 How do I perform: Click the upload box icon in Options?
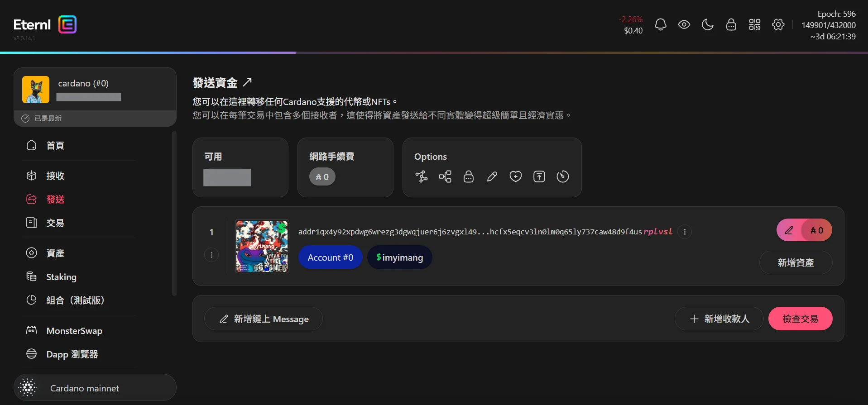[539, 176]
